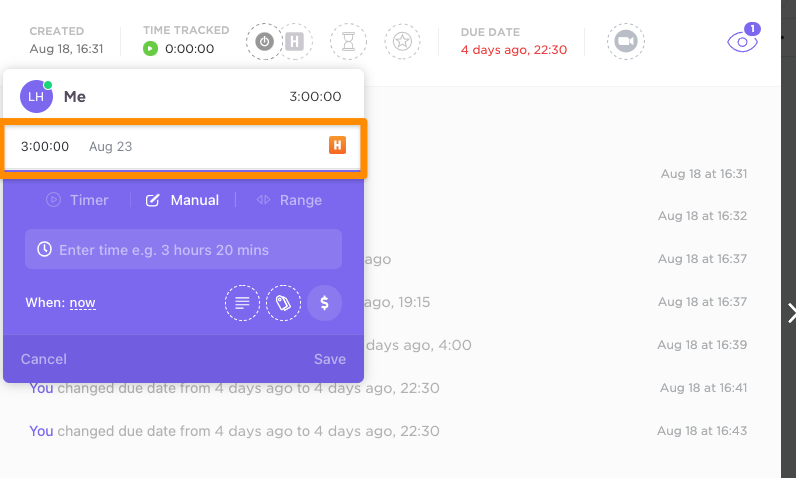Select the Manual tab
The width and height of the screenshot is (796, 478).
[x=182, y=200]
